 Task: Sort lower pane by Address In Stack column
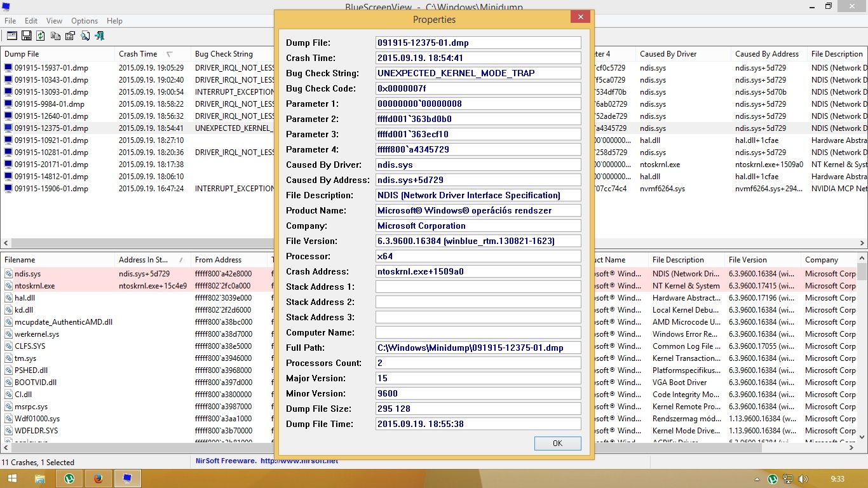(x=153, y=259)
